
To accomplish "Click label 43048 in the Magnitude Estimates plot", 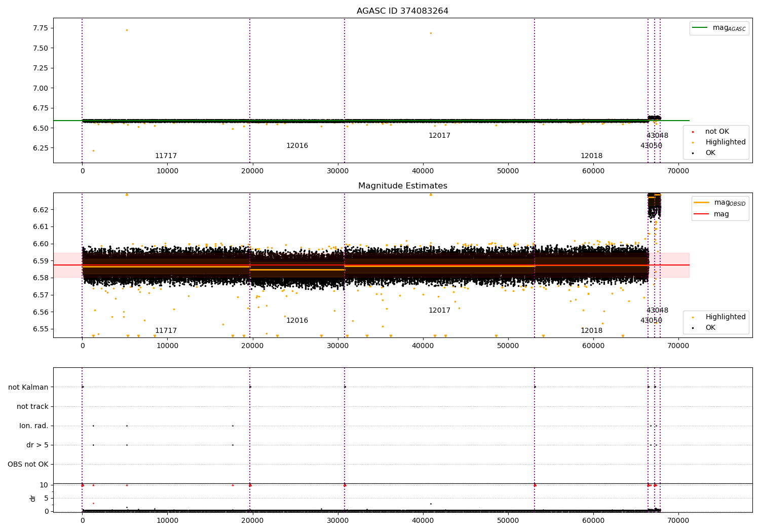I will 657,311.
